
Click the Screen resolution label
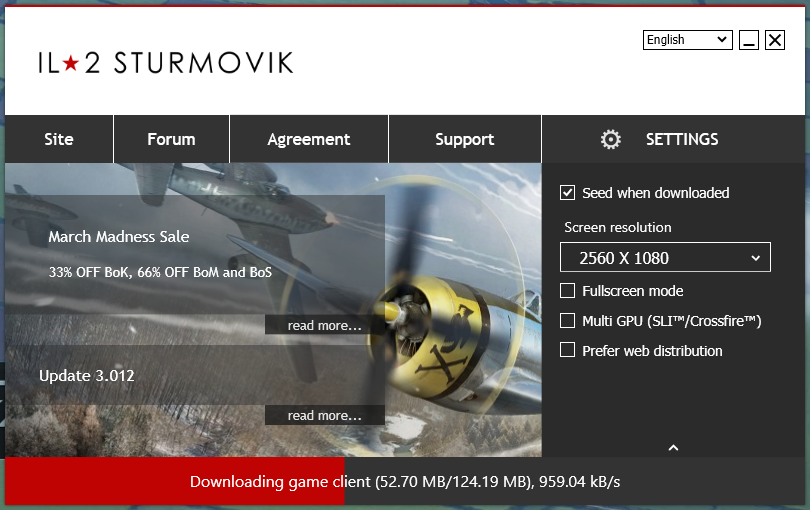[618, 227]
